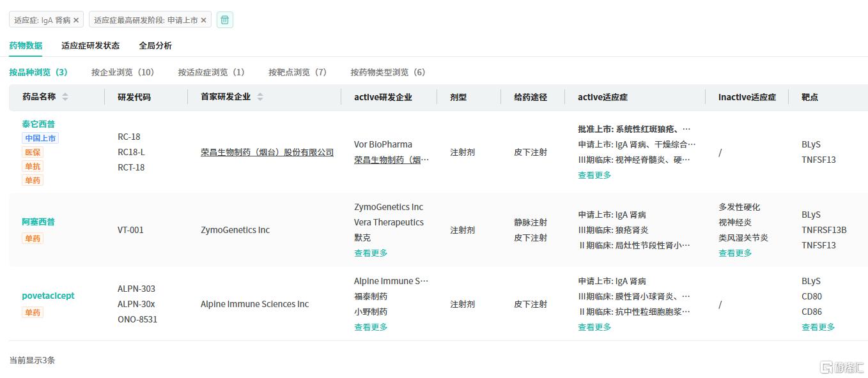Click 给药途径 column header

[531, 97]
